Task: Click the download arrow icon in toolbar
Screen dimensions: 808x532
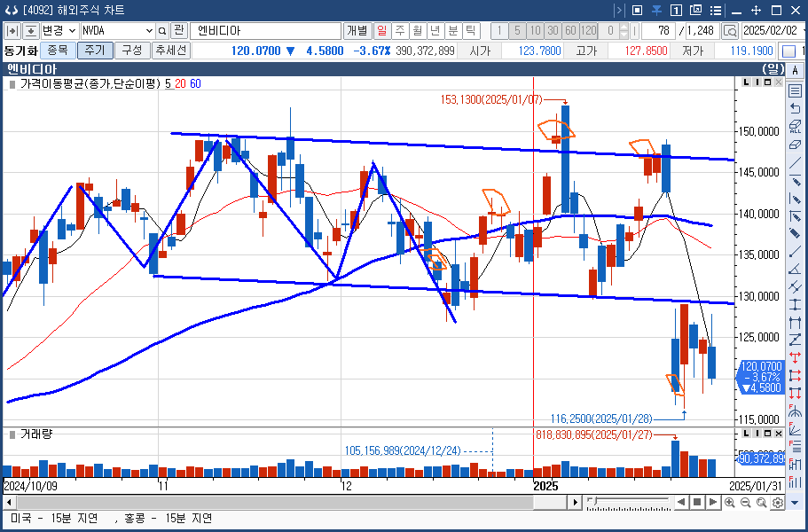Action: (x=31, y=31)
